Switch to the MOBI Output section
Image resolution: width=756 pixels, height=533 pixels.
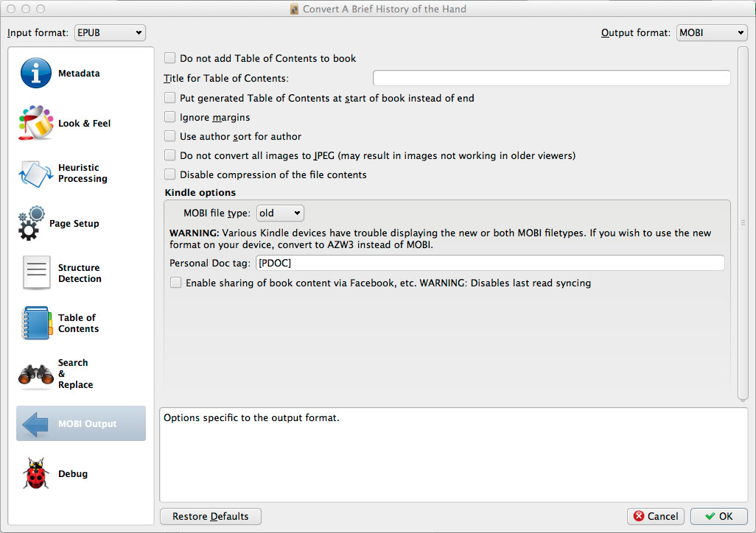tap(81, 424)
